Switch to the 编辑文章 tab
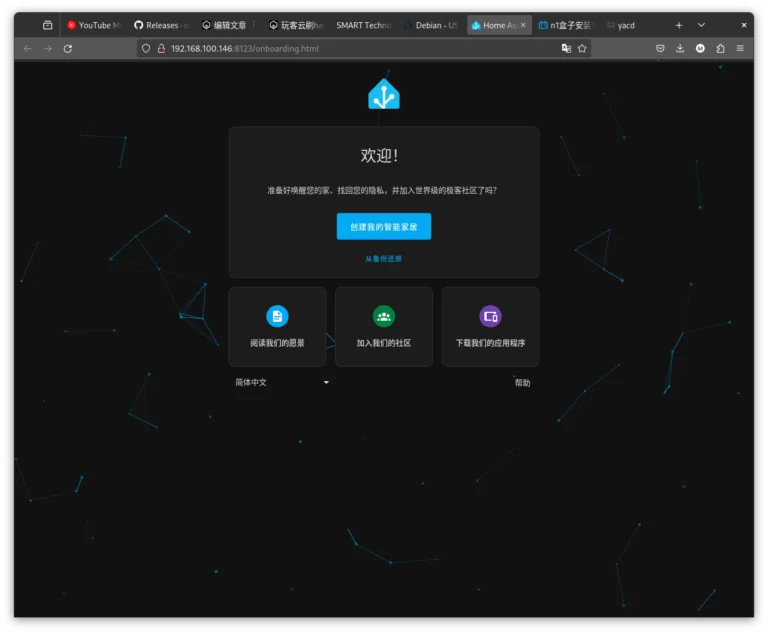 pyautogui.click(x=229, y=25)
